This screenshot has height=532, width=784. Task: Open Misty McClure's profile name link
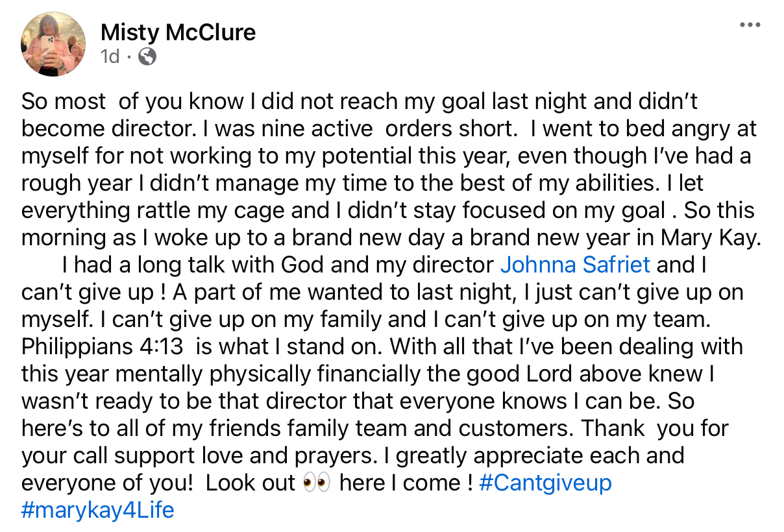tap(178, 31)
